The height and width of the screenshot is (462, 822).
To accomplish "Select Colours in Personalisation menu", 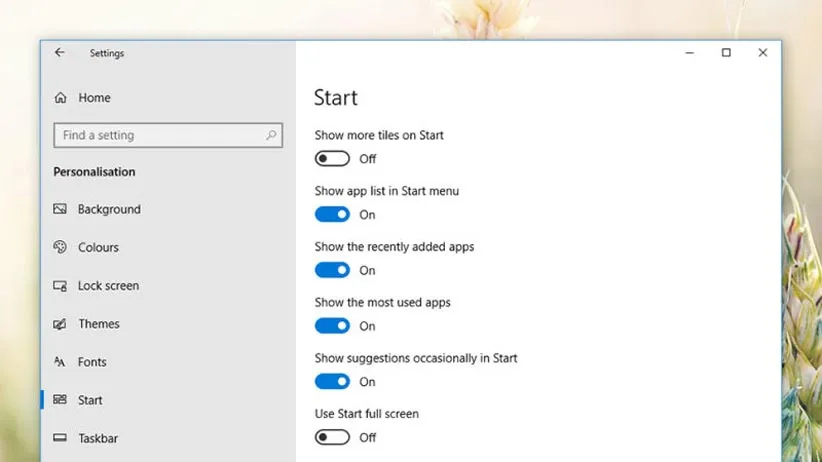I will click(98, 247).
